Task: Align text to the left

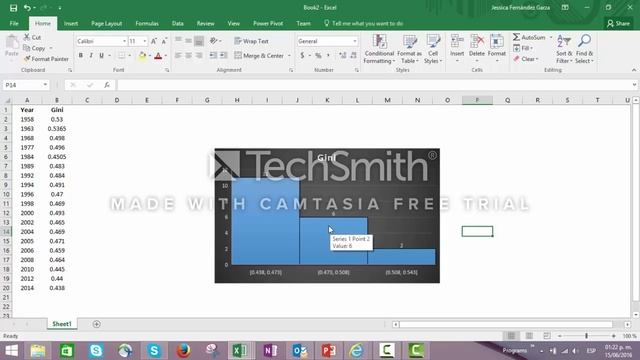Action: click(178, 56)
